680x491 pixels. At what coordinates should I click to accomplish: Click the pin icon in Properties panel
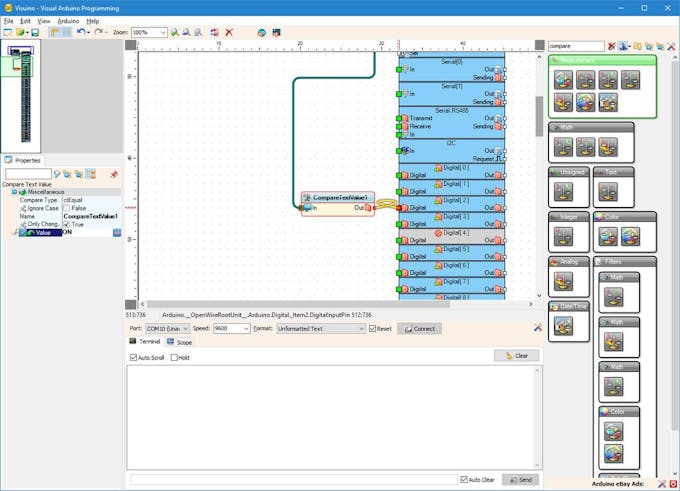pos(114,174)
